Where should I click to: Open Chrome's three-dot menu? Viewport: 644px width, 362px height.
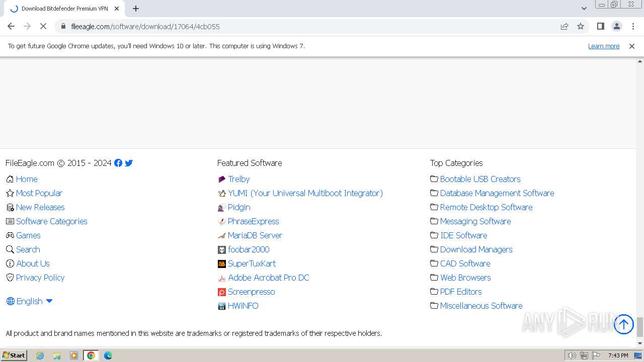click(x=633, y=26)
